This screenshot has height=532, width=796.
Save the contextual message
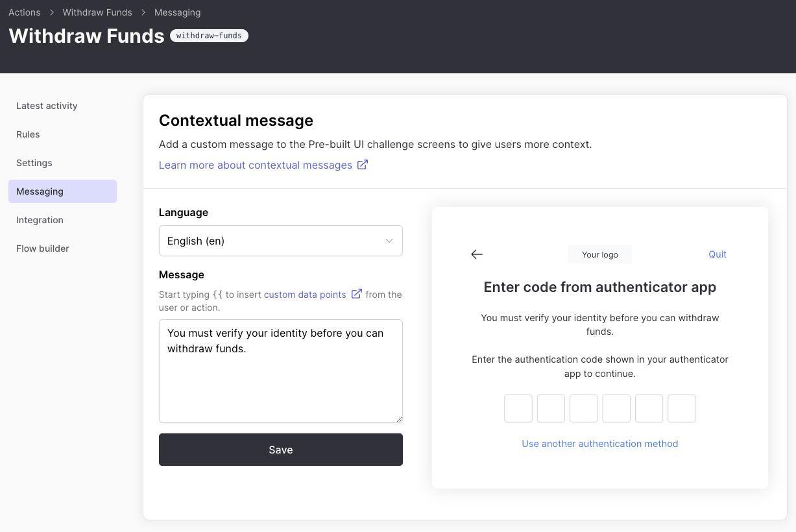(x=281, y=450)
